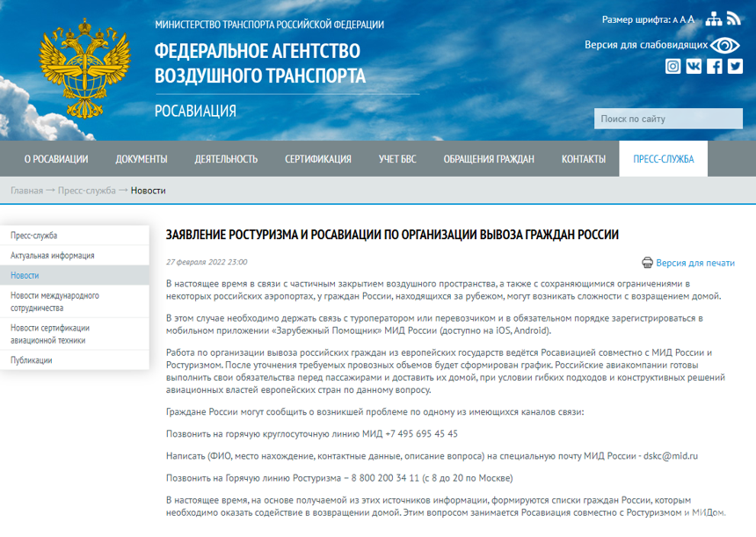The width and height of the screenshot is (756, 537).
Task: Click the hotline number '+7 495 695 45 45'
Action: (x=421, y=434)
